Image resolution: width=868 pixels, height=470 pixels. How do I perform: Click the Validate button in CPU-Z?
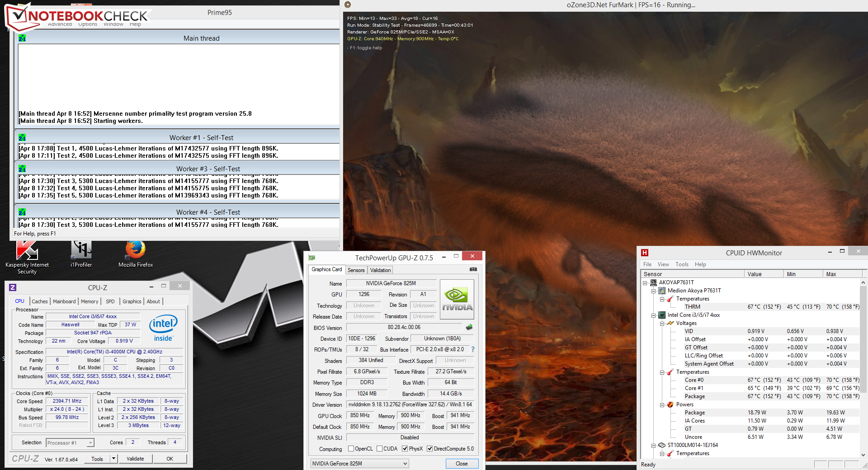coord(135,459)
